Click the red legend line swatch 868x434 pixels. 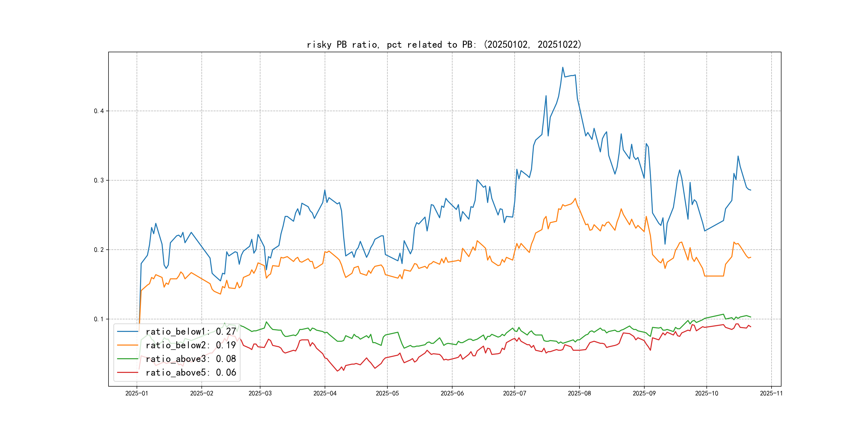point(128,373)
